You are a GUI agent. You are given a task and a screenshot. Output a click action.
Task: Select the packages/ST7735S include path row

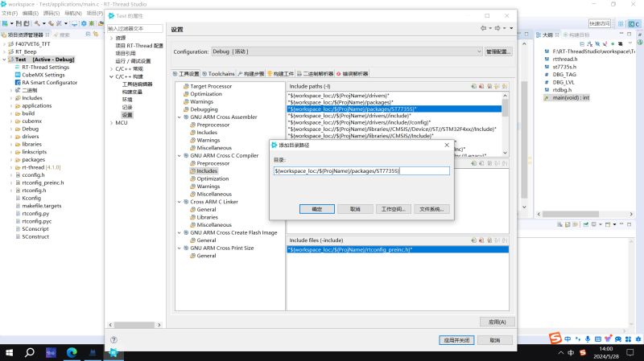(394, 109)
